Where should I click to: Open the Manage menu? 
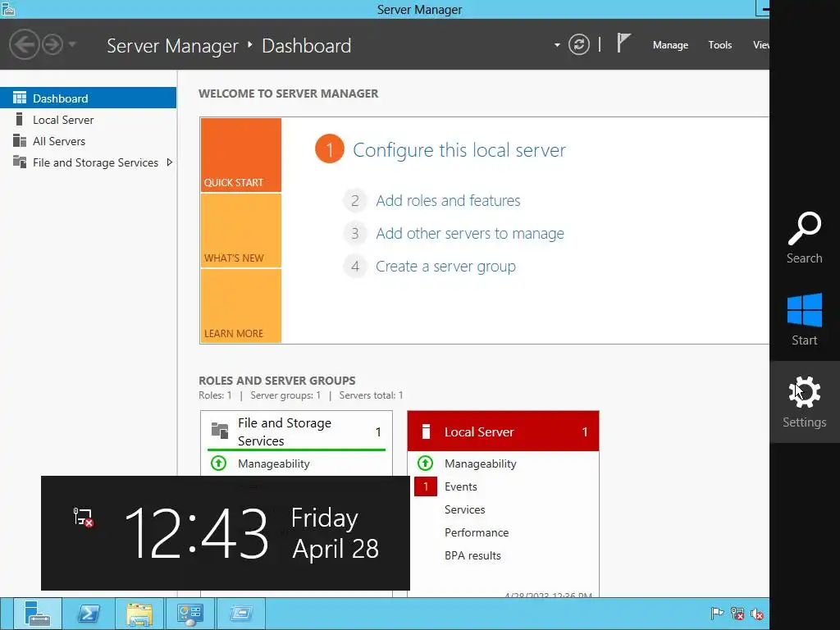[670, 45]
